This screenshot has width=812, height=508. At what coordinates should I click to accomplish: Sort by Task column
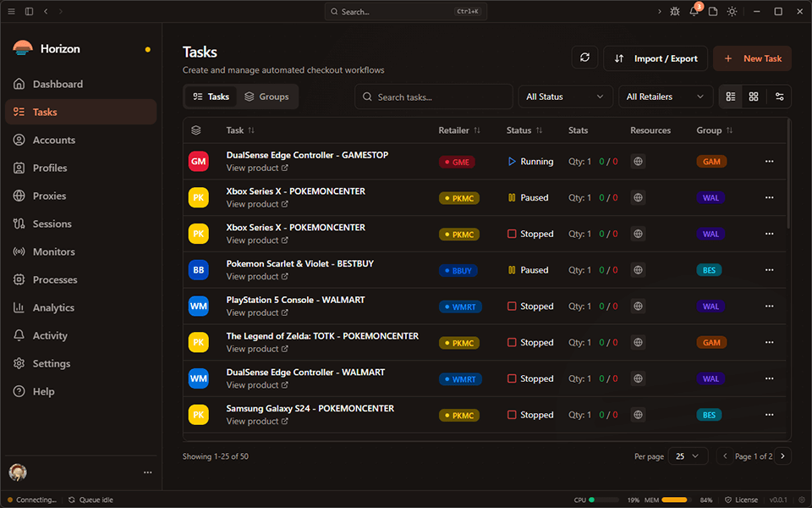click(x=240, y=130)
